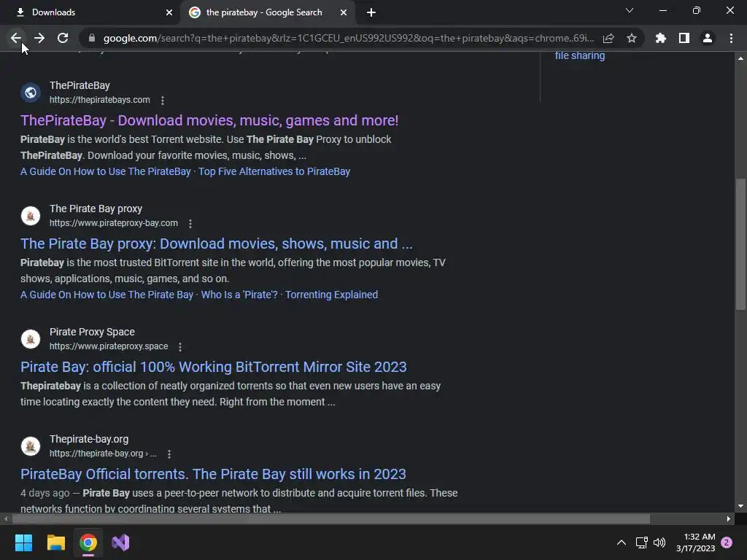Share this page from address bar
Viewport: 747px width, 560px height.
click(608, 38)
